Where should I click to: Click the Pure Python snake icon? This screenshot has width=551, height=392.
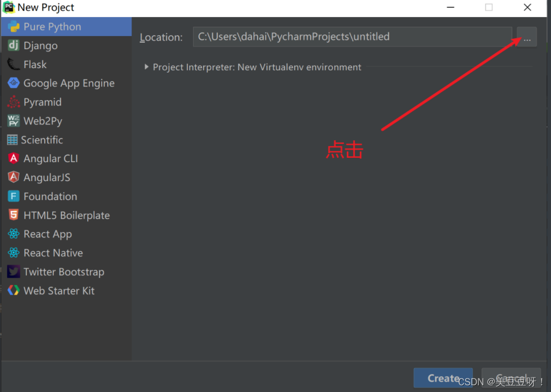tap(13, 27)
